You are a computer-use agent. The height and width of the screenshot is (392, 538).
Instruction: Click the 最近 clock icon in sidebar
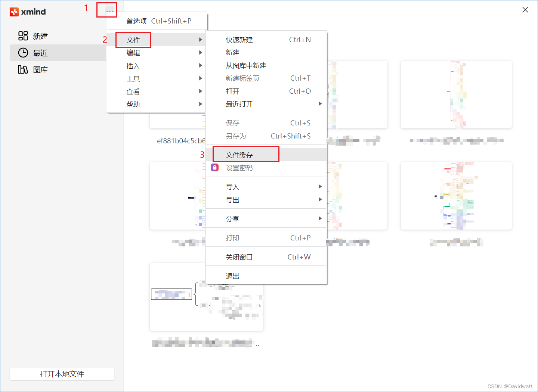coord(23,53)
